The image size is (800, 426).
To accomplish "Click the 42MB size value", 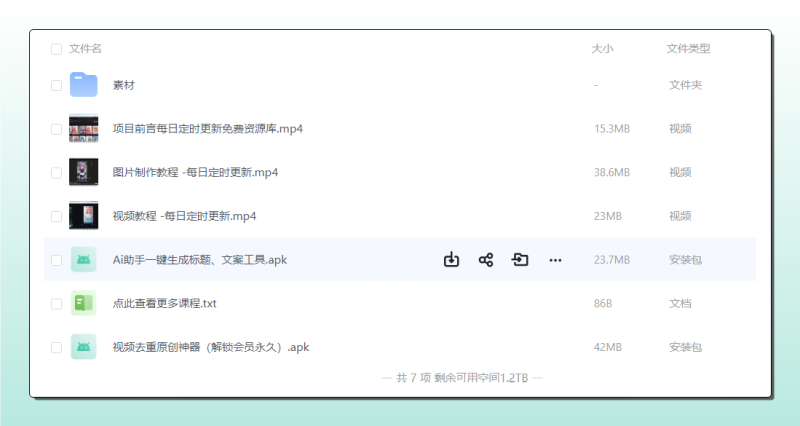I will point(608,347).
